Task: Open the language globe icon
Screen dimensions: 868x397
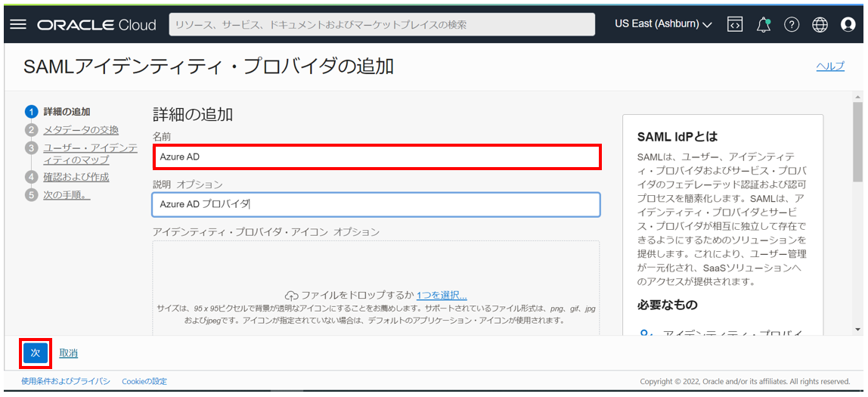Action: click(820, 24)
